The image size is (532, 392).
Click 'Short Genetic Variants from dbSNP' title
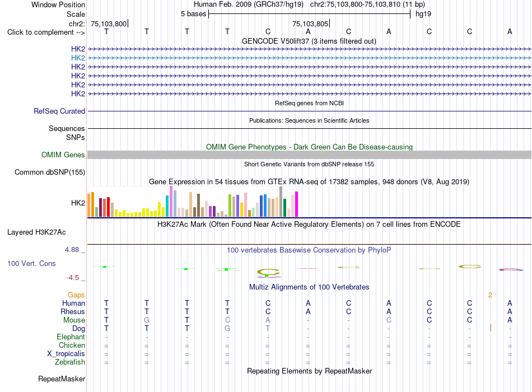309,164
